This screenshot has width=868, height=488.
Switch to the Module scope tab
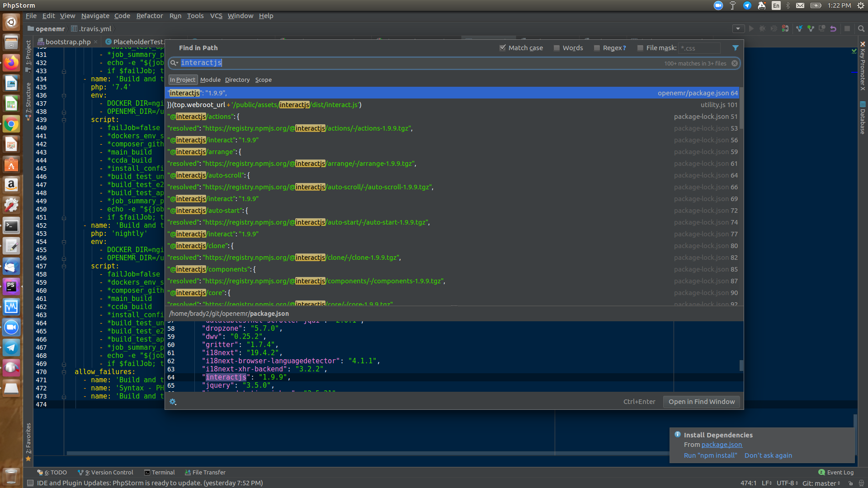(x=210, y=80)
